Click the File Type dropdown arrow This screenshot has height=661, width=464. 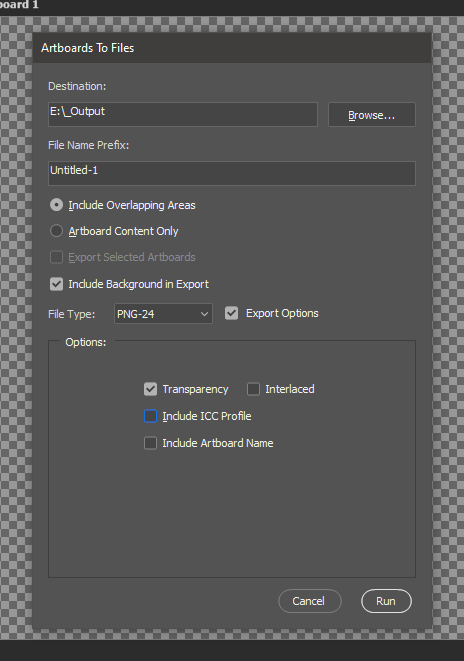click(x=204, y=314)
